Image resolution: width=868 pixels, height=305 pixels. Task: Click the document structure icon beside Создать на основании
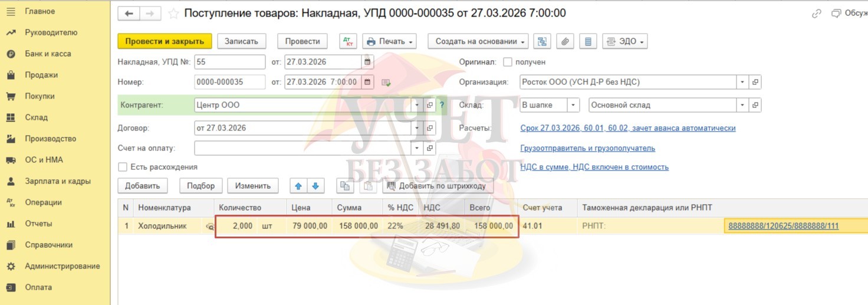[x=541, y=41]
